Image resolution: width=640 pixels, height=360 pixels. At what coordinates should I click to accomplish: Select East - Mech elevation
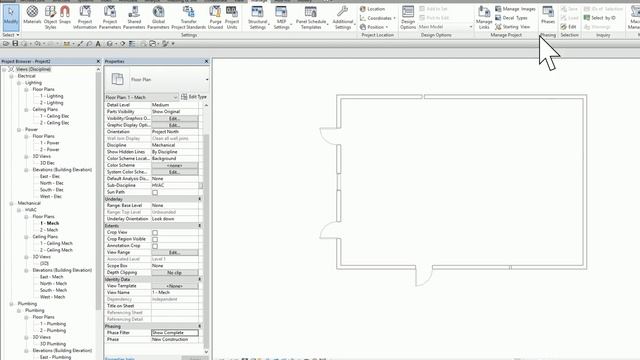[x=51, y=277]
